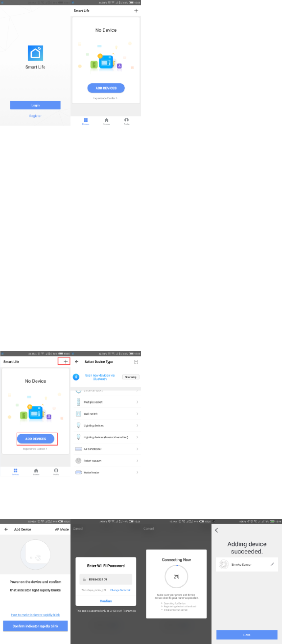Choose the Robot vacuum label
The width and height of the screenshot is (282, 644).
pyautogui.click(x=93, y=461)
